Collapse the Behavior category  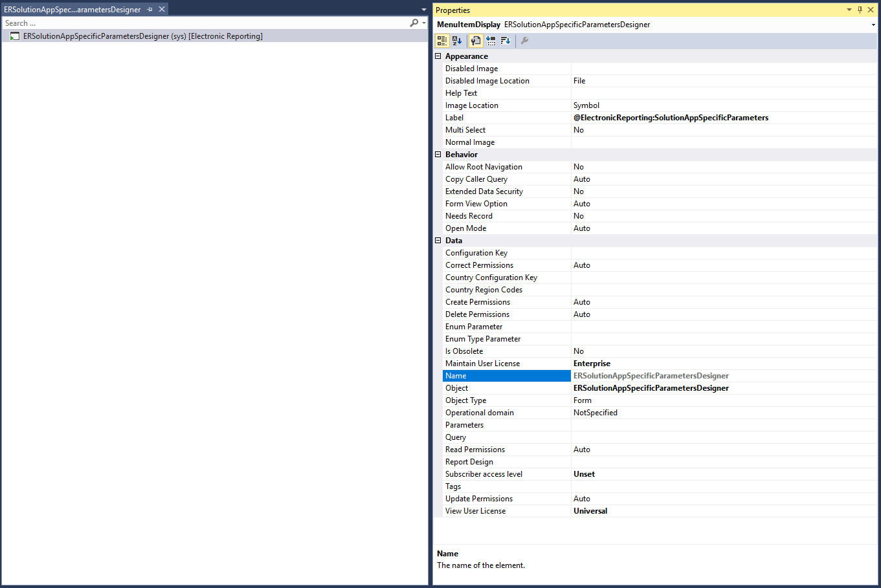[x=438, y=155]
